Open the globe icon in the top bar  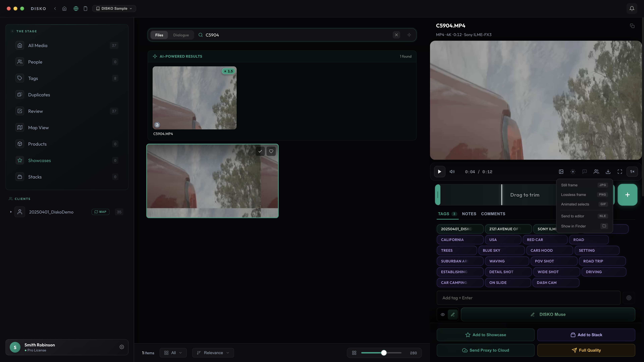[76, 9]
